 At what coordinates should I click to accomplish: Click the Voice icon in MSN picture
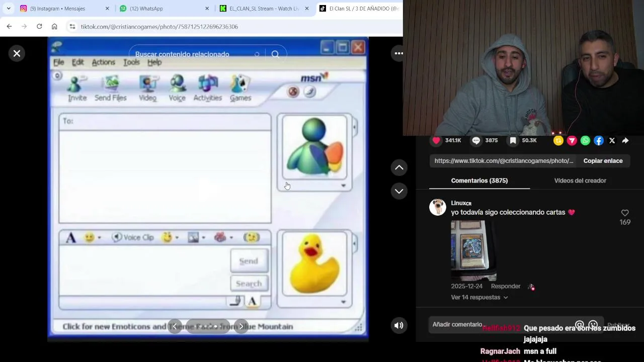pos(177,88)
